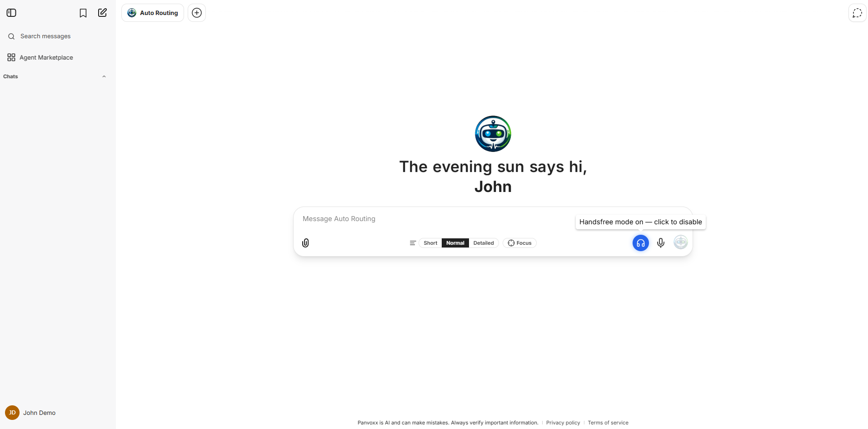The image size is (868, 429).
Task: Open John Demo account menu
Action: coord(58,413)
